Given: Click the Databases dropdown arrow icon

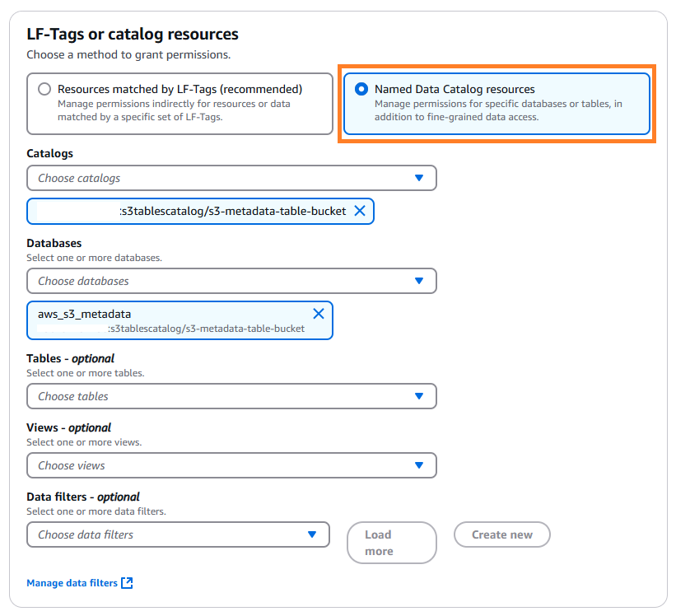Looking at the screenshot, I should (419, 281).
